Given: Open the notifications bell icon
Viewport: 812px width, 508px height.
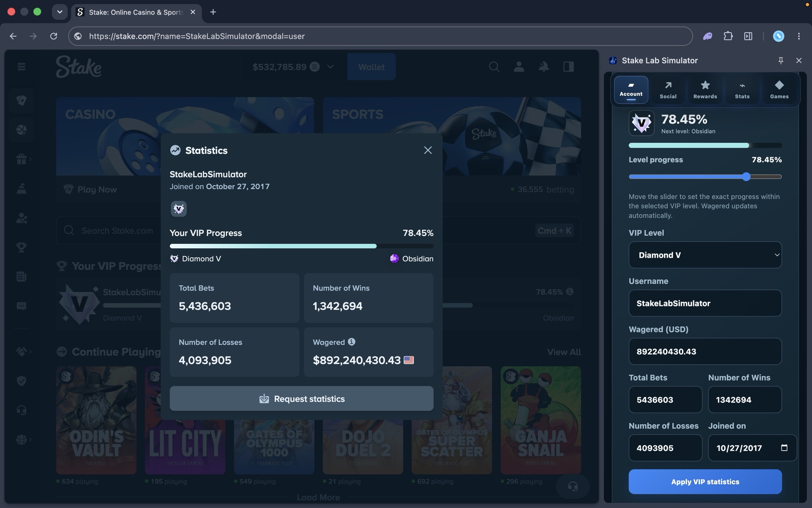Looking at the screenshot, I should tap(544, 67).
